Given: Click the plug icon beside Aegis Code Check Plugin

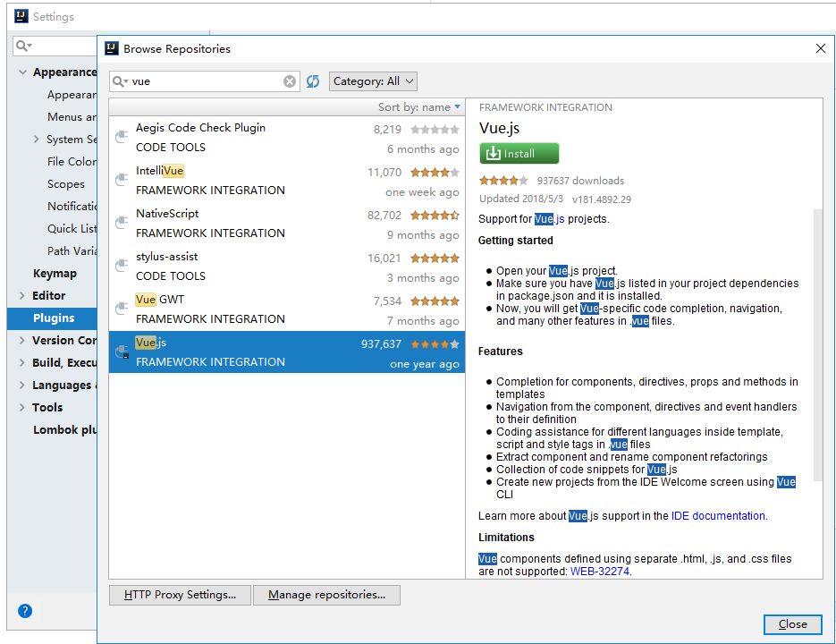Looking at the screenshot, I should point(122,137).
